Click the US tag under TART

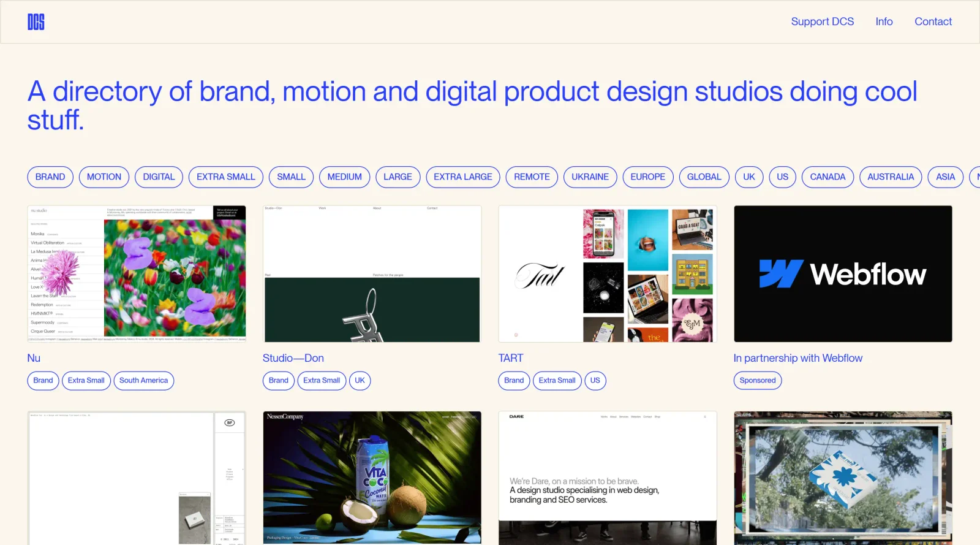click(595, 380)
